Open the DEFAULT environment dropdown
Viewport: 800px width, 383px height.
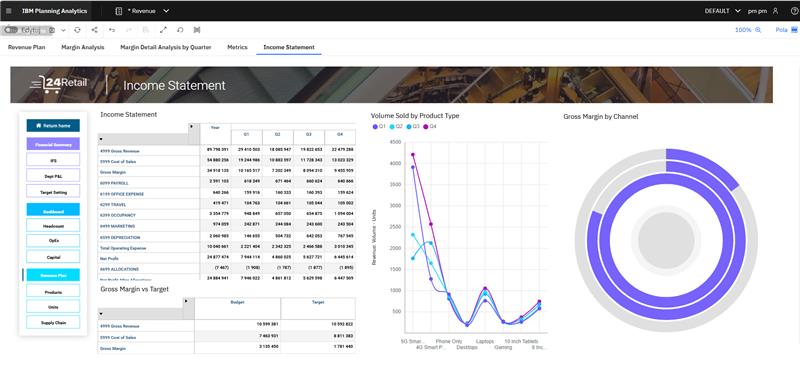722,11
